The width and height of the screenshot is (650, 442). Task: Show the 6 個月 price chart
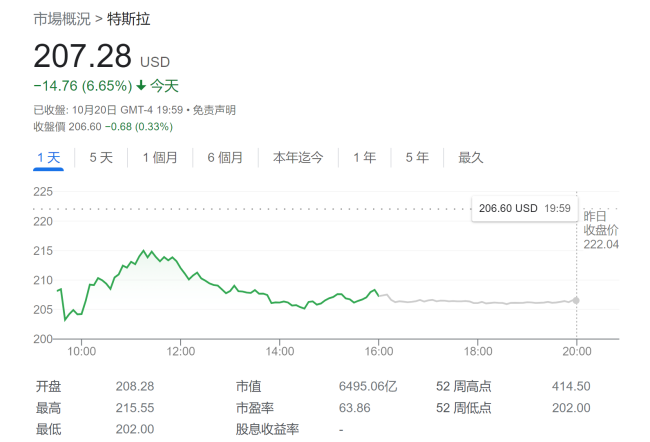pyautogui.click(x=225, y=158)
